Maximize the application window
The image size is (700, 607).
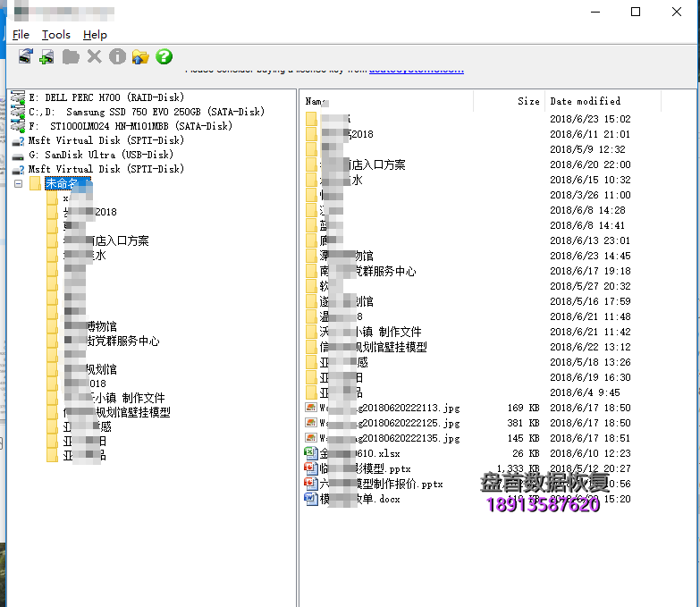[636, 12]
